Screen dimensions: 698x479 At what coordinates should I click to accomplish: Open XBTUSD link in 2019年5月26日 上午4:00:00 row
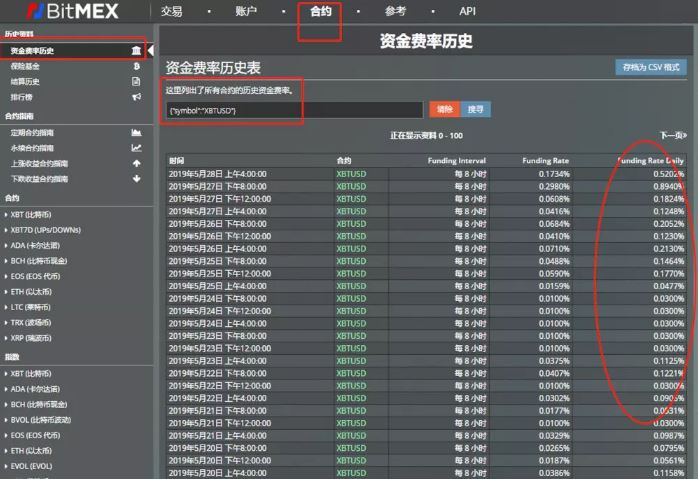pos(351,249)
